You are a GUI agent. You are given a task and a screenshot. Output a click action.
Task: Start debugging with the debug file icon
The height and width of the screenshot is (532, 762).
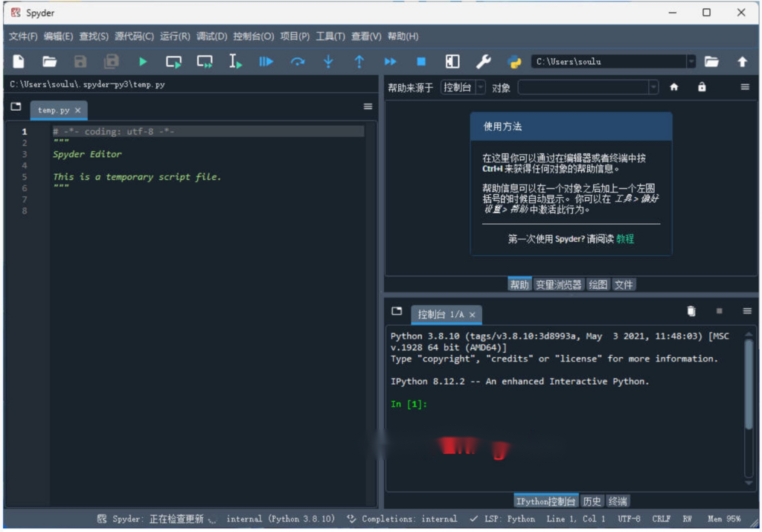(266, 62)
